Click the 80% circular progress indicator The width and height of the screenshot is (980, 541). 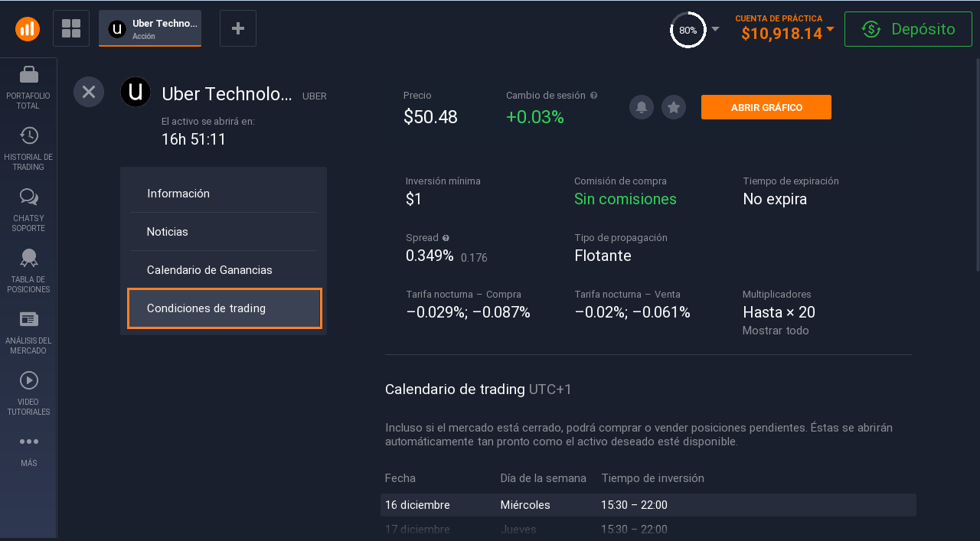[688, 30]
